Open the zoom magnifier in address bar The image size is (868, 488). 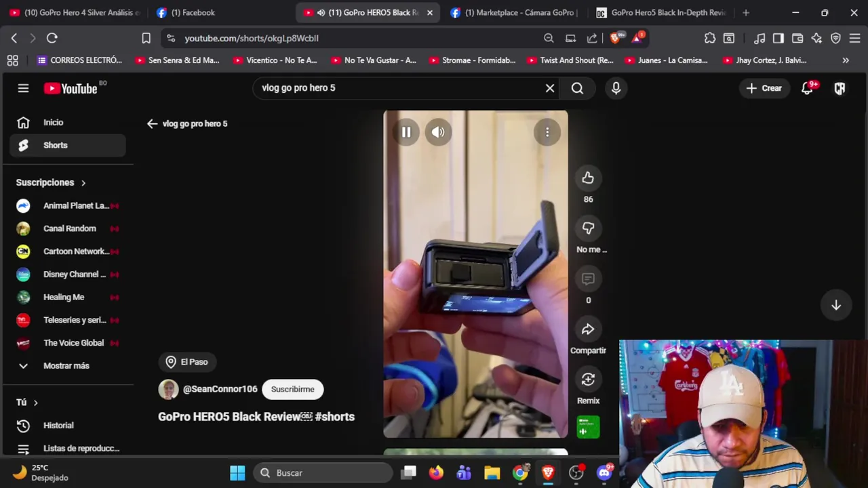pos(549,38)
